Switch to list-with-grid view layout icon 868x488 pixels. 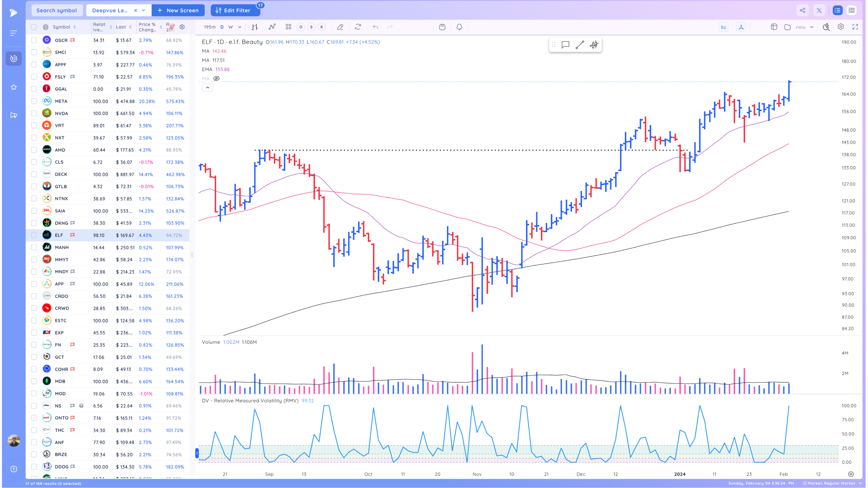coord(852,10)
